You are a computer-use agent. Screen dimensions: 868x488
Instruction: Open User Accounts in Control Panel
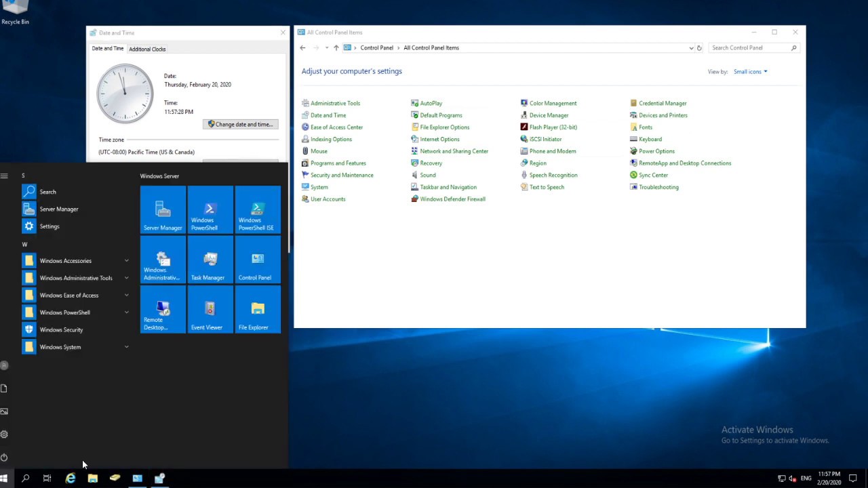pyautogui.click(x=323, y=199)
